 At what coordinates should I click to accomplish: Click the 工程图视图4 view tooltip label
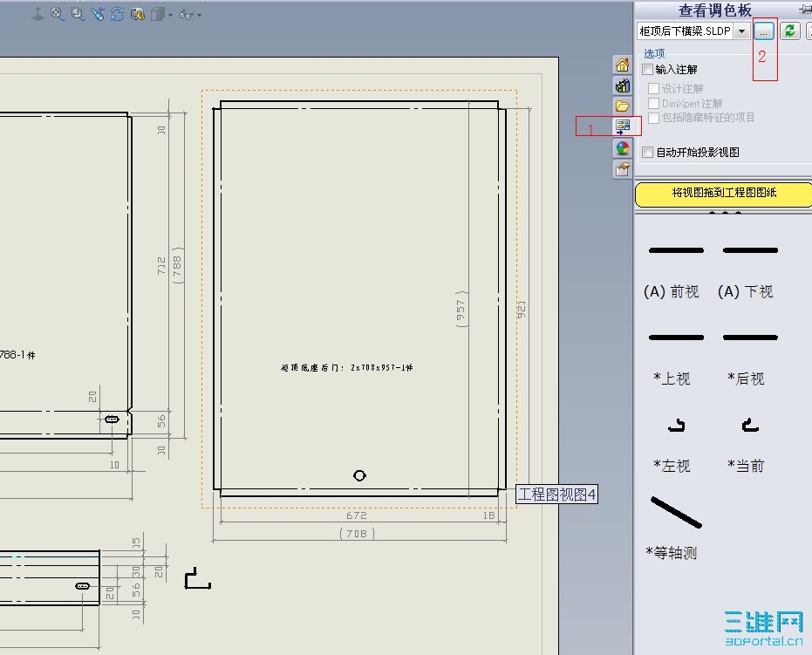556,495
